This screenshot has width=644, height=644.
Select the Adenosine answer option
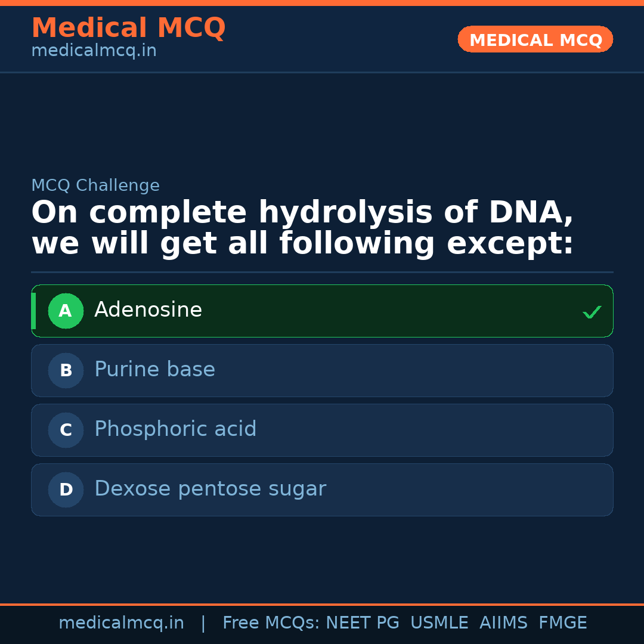tap(322, 311)
